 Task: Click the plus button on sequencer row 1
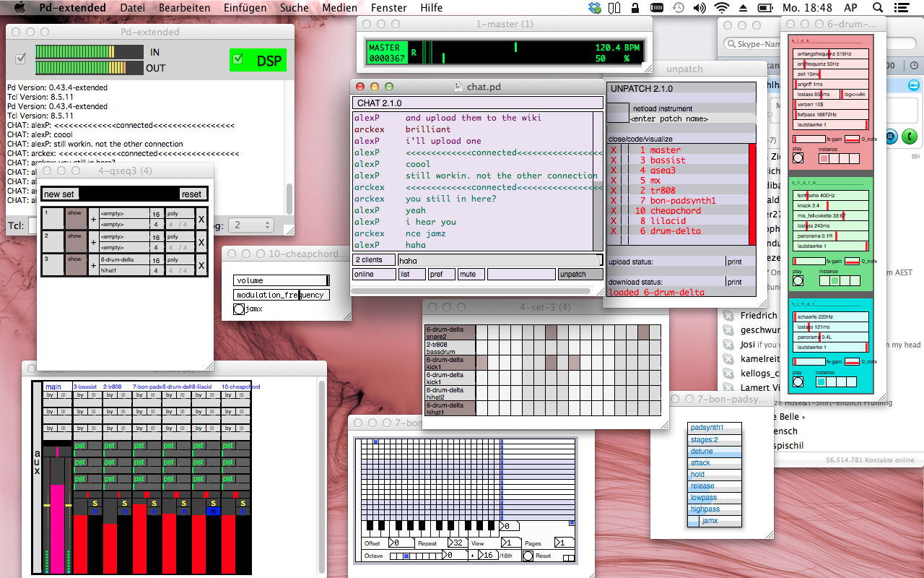(93, 220)
